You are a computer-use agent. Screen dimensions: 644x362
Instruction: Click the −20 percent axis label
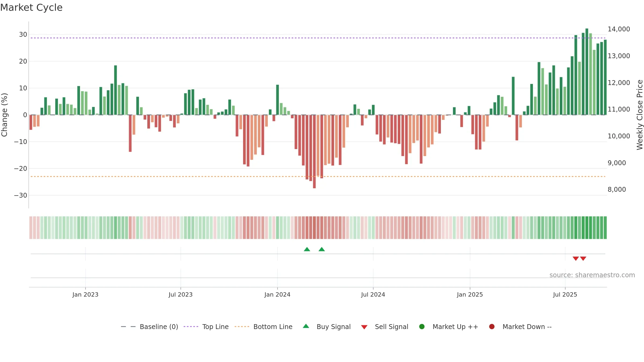tap(21, 169)
